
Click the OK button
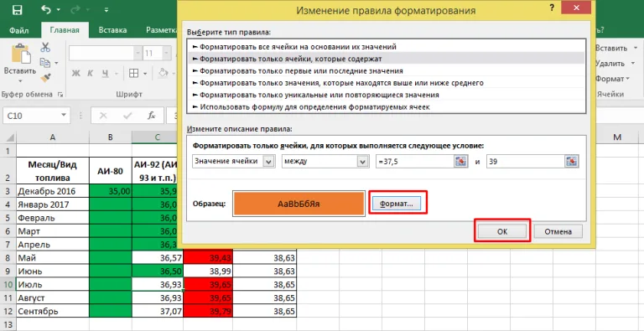click(502, 231)
